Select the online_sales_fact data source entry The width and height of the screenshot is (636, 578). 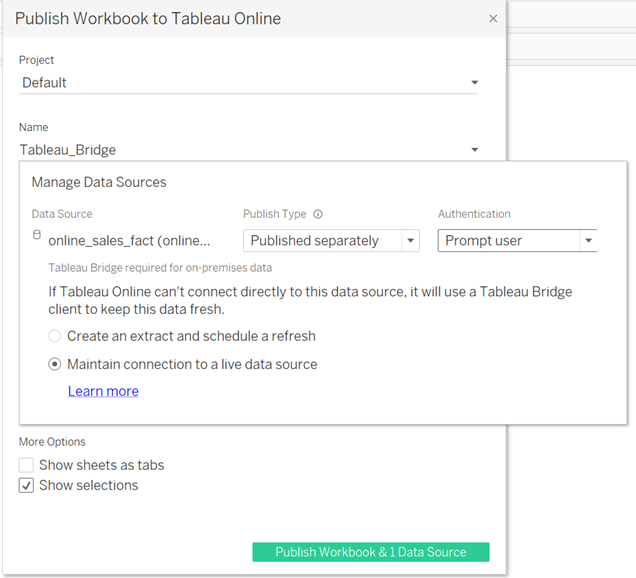(x=130, y=241)
